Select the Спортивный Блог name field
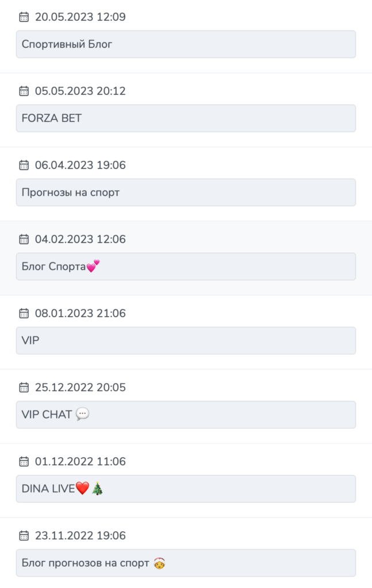This screenshot has height=588, width=372. [x=186, y=44]
